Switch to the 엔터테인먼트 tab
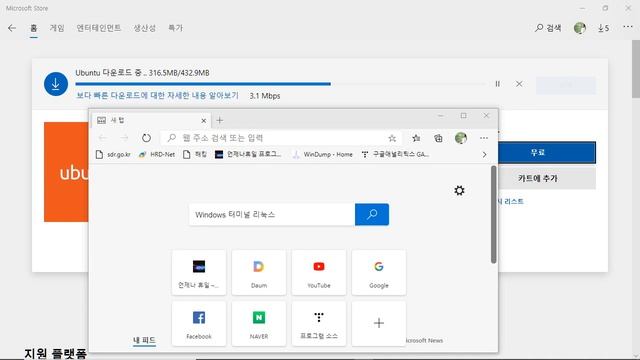640x360 pixels. [99, 28]
